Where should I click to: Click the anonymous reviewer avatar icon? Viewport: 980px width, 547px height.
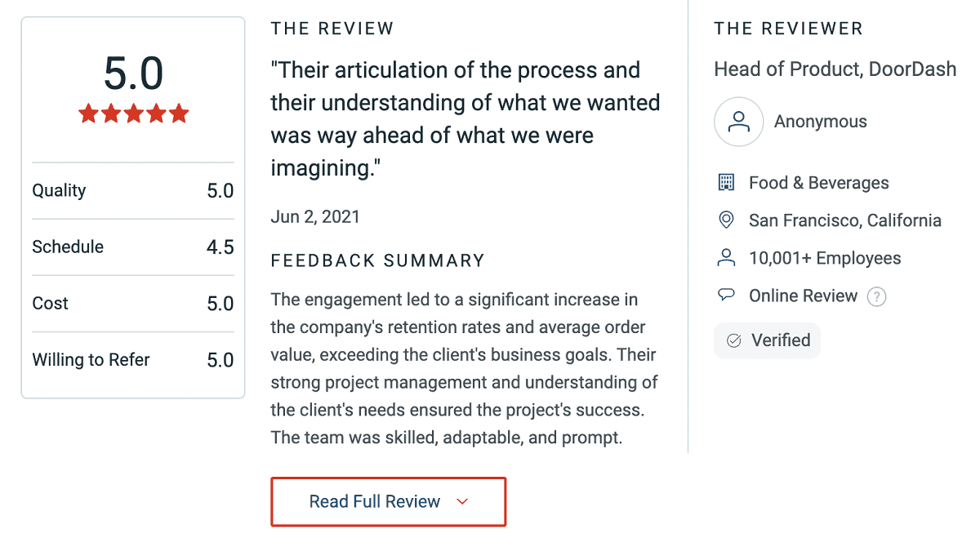pos(738,121)
